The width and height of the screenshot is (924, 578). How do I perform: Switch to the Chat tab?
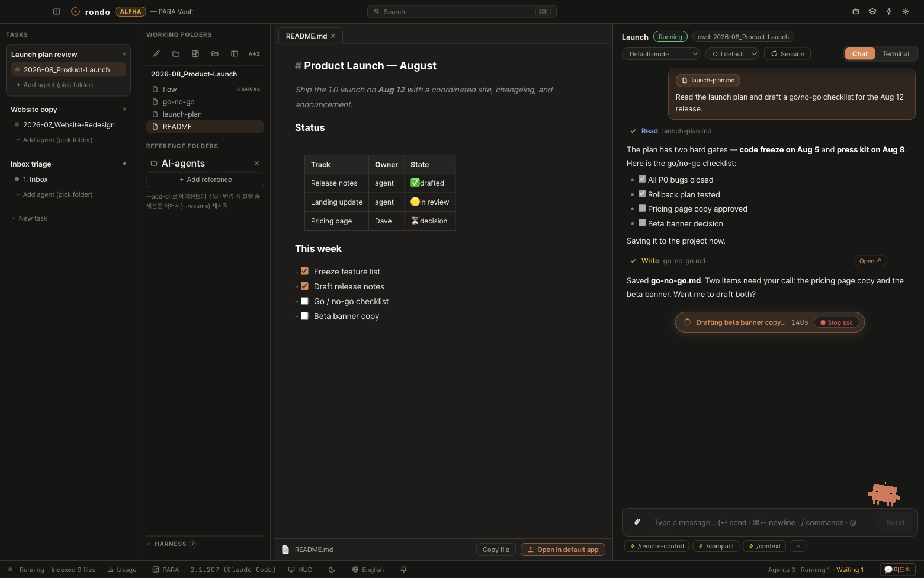click(x=860, y=54)
